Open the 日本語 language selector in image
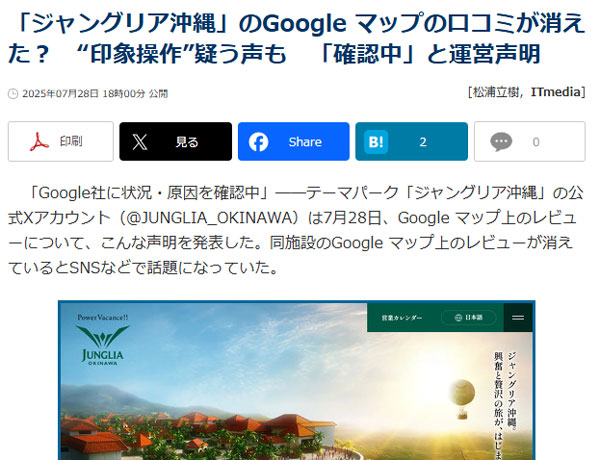This screenshot has width=600, height=460. (469, 318)
